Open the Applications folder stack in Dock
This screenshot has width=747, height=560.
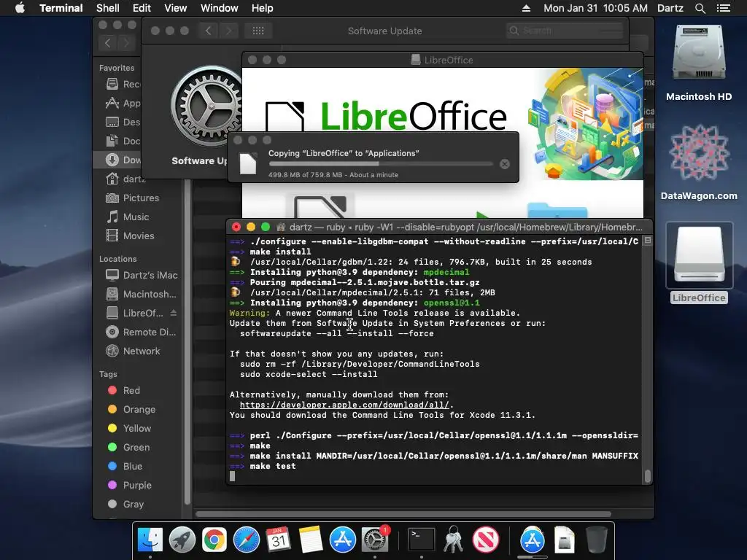(532, 540)
